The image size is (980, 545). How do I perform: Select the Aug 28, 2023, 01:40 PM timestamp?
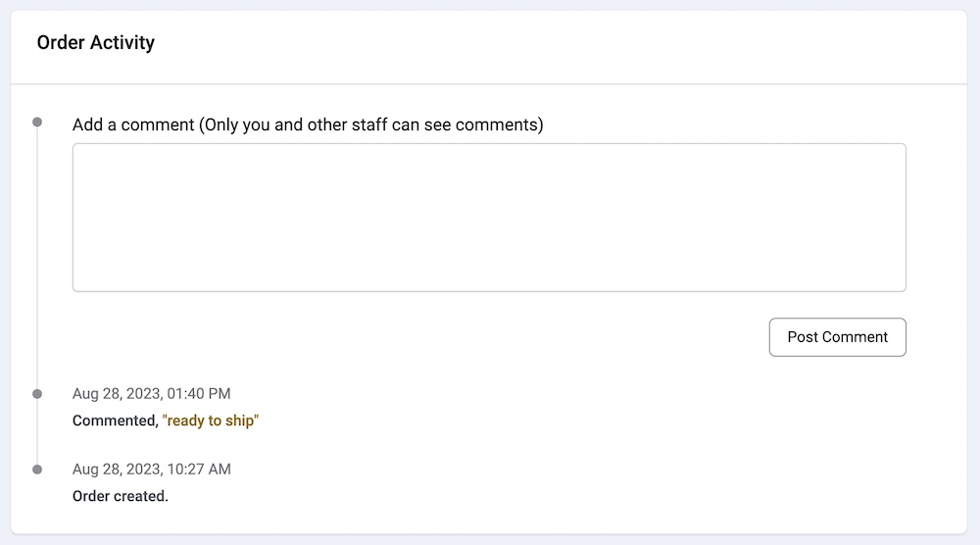[x=151, y=394]
